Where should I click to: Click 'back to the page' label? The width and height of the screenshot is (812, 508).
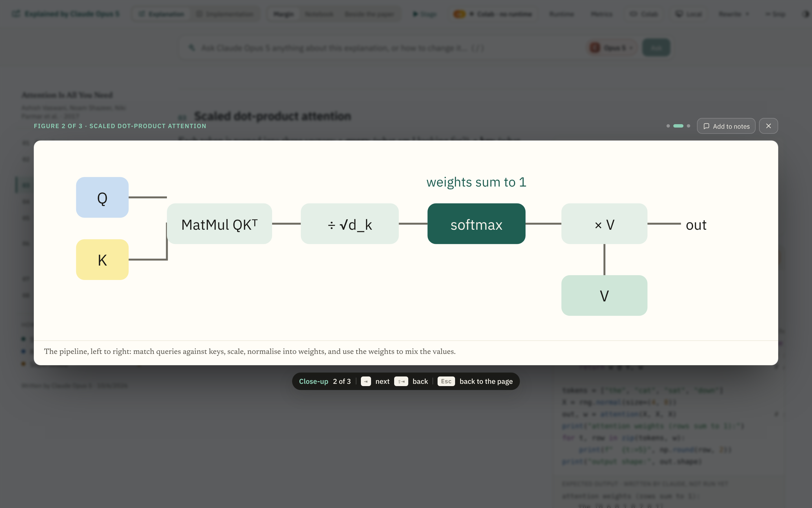[486, 381]
